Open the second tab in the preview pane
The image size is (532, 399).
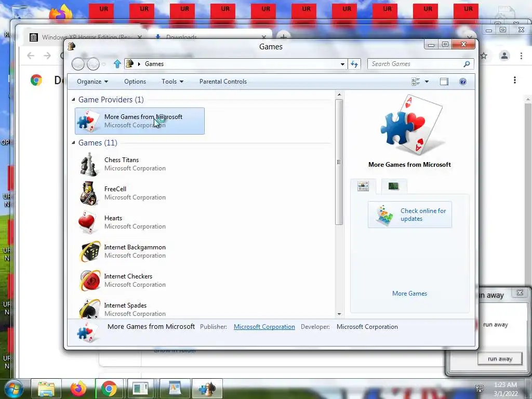pyautogui.click(x=394, y=186)
